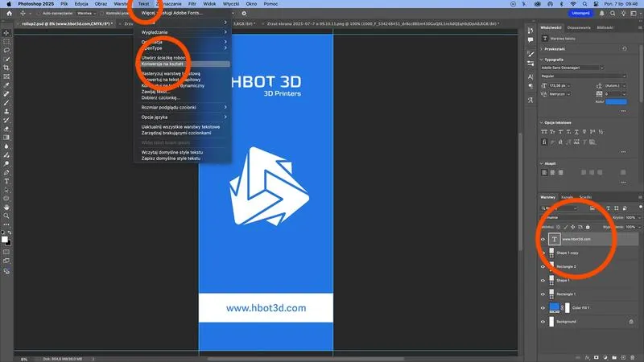Hide the Rectangle 2 layer

coord(543,267)
